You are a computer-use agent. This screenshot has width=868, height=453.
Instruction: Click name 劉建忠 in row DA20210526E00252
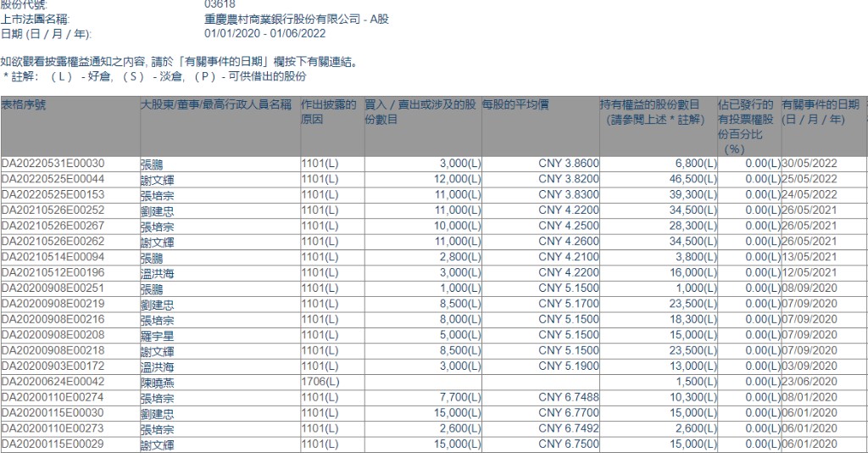(157, 210)
